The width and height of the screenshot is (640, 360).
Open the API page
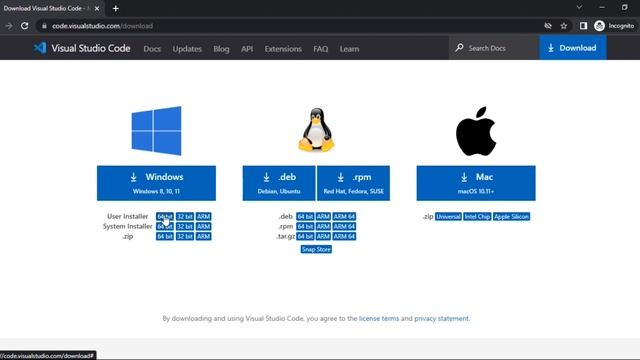pyautogui.click(x=247, y=49)
